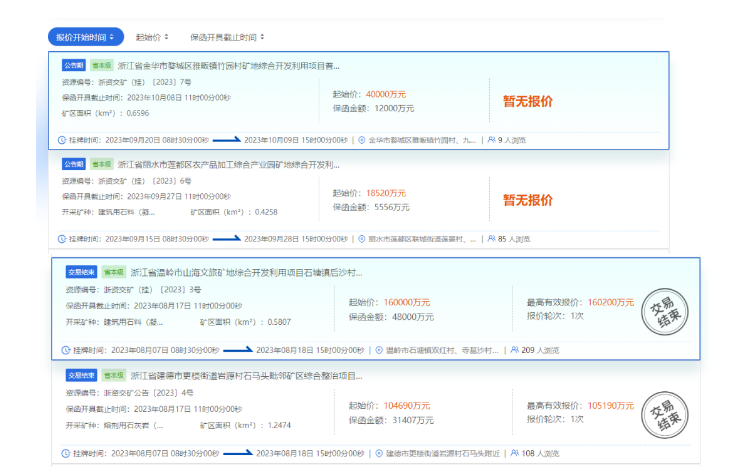Click 交易结束 status tag on 温岭市 listing
Image resolution: width=734 pixels, height=473 pixels.
(81, 272)
